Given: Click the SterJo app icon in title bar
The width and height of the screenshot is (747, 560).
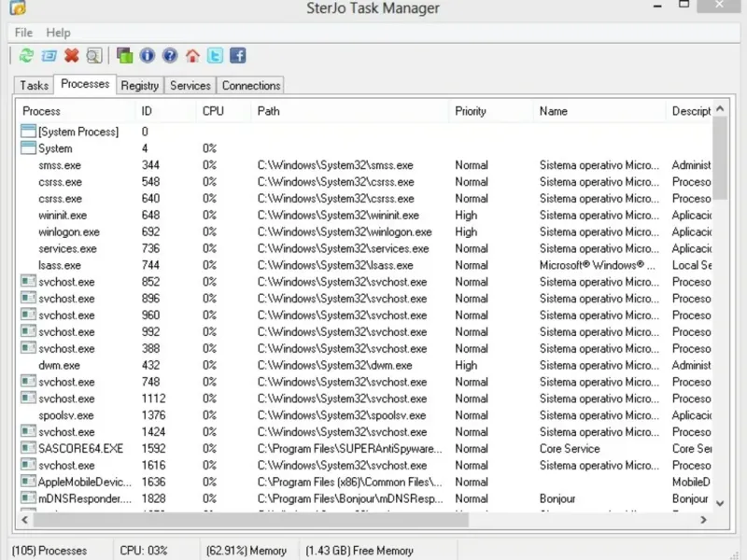Looking at the screenshot, I should [18, 7].
